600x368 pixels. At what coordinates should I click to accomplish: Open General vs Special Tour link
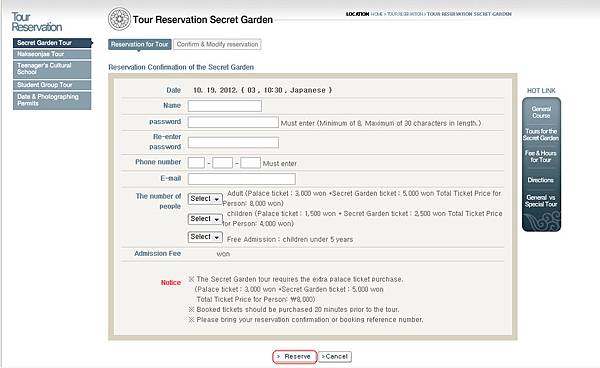pos(541,201)
